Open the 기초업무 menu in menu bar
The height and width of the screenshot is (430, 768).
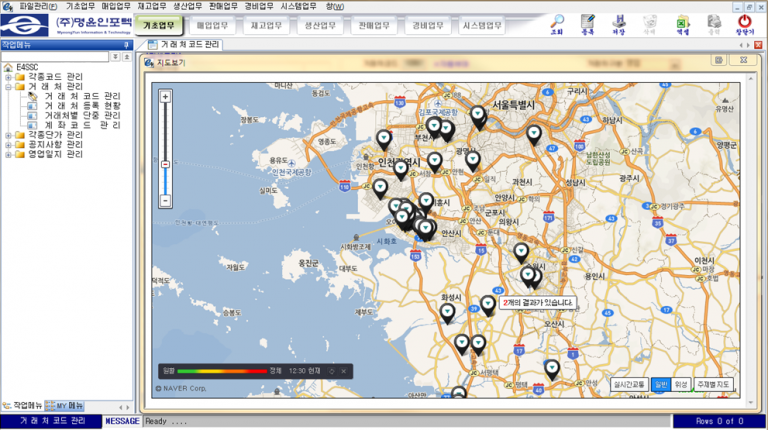point(80,6)
